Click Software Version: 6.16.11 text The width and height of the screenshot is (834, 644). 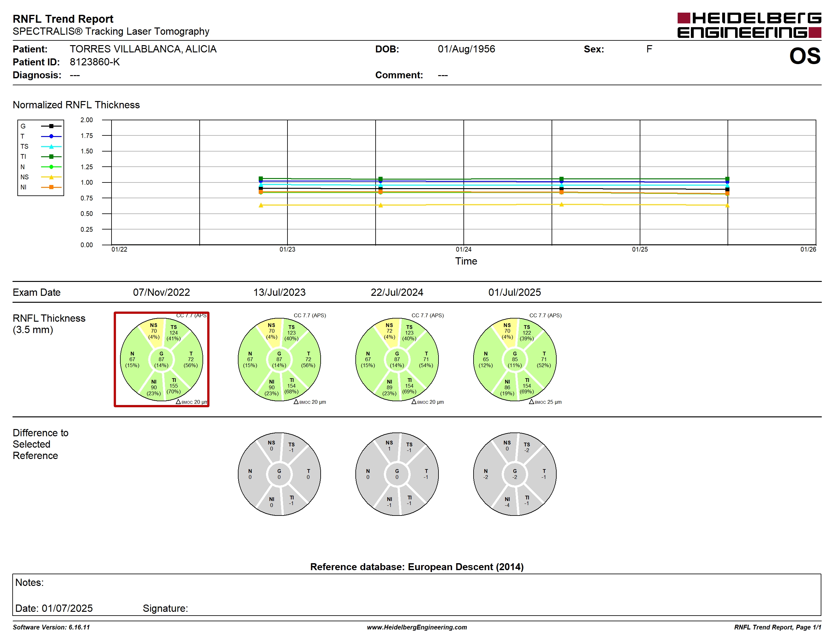point(51,627)
